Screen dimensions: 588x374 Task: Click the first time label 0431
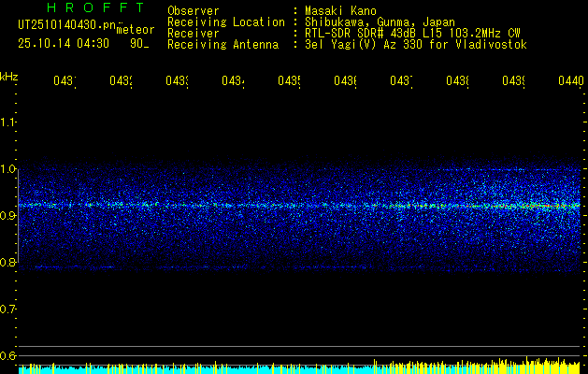[65, 80]
